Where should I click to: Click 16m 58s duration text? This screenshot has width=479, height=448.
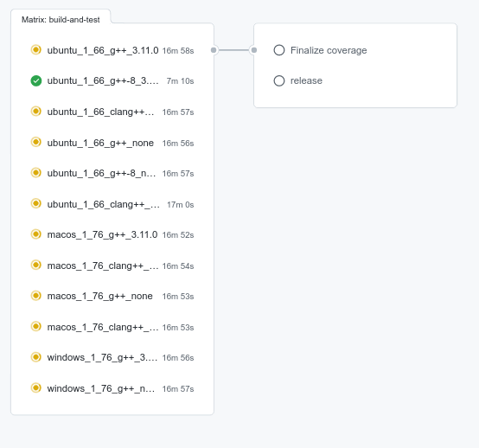coord(178,51)
